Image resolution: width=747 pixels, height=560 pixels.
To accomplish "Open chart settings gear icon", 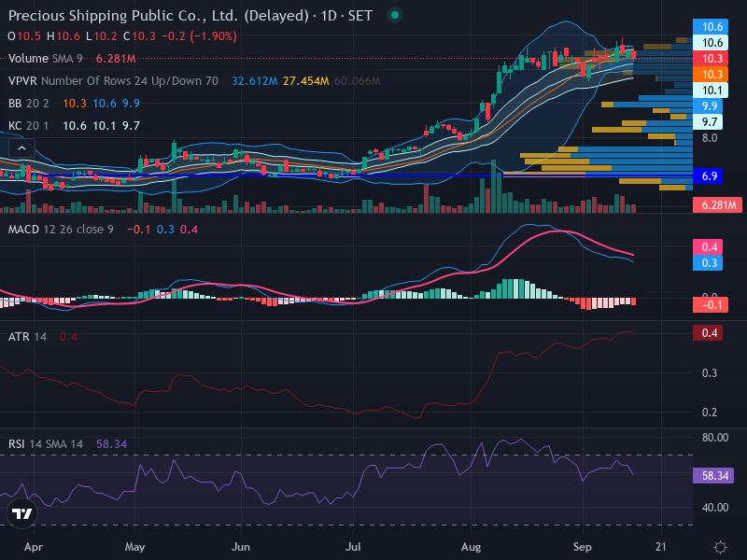I will (720, 547).
